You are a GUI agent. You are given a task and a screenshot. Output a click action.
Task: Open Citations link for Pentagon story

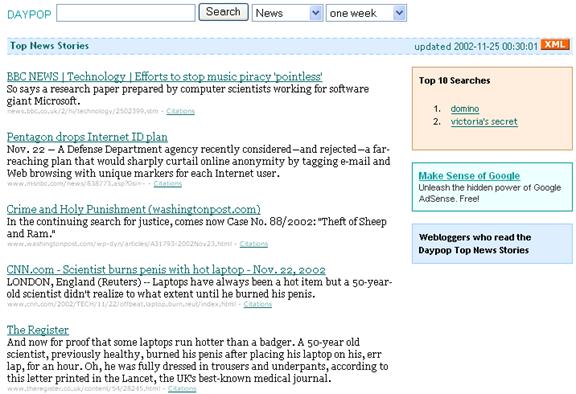pos(168,183)
